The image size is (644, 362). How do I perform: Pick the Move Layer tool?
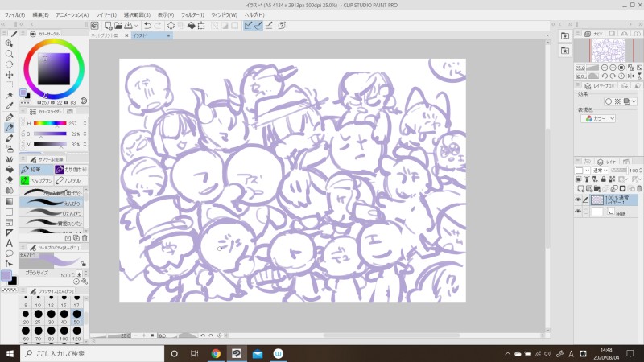9,75
